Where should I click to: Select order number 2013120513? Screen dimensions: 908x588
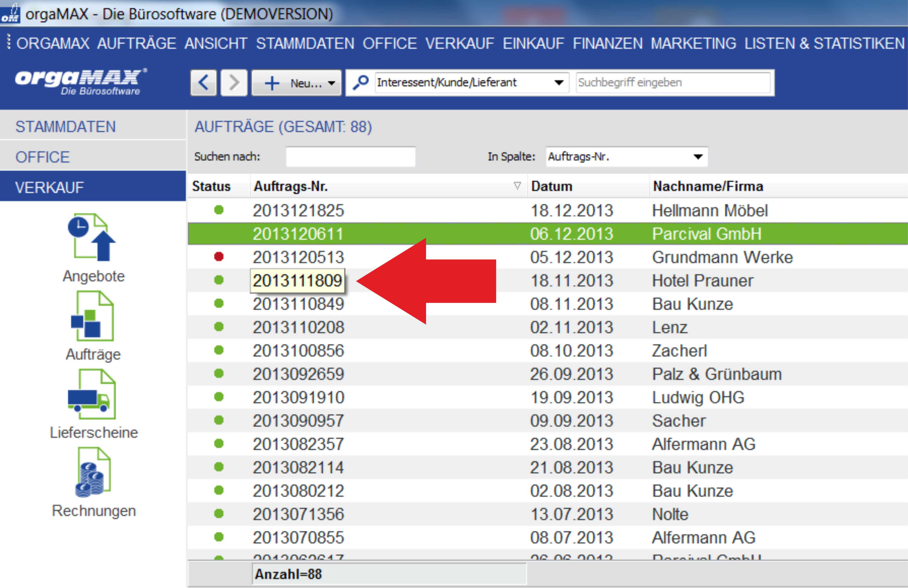pyautogui.click(x=298, y=257)
